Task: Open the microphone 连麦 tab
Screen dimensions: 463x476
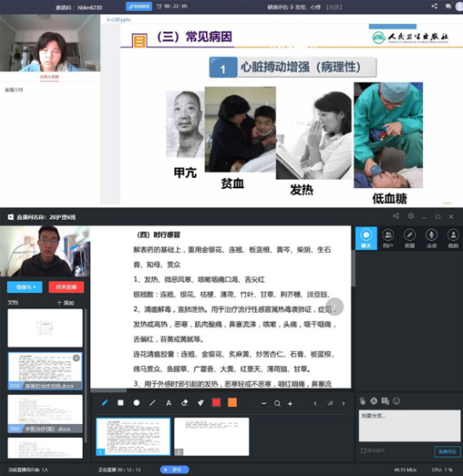Action: (x=432, y=238)
